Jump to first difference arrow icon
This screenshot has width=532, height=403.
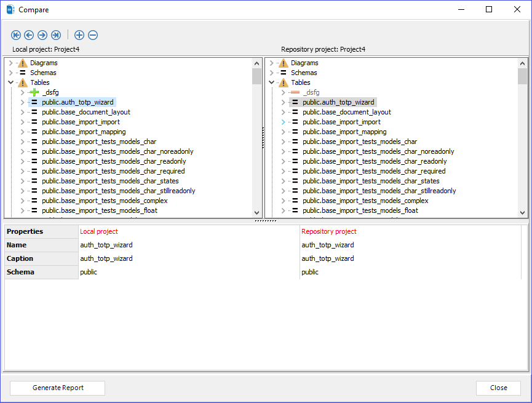pos(16,35)
